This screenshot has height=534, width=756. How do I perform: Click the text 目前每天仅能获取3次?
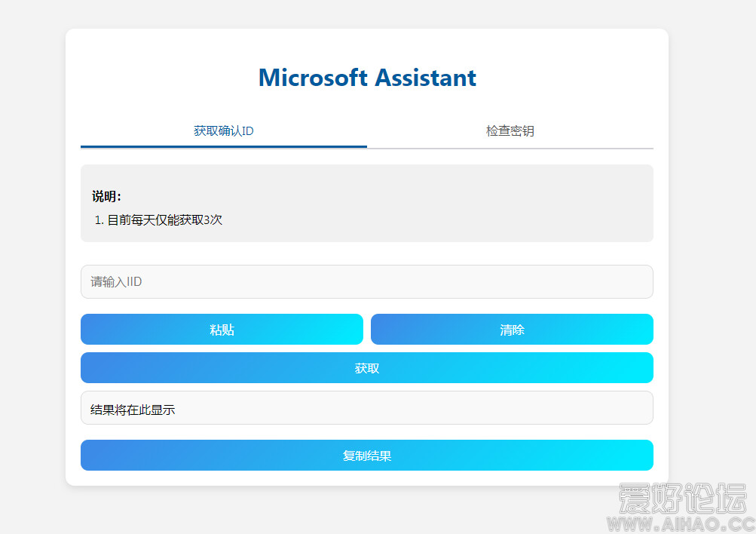[x=164, y=220]
